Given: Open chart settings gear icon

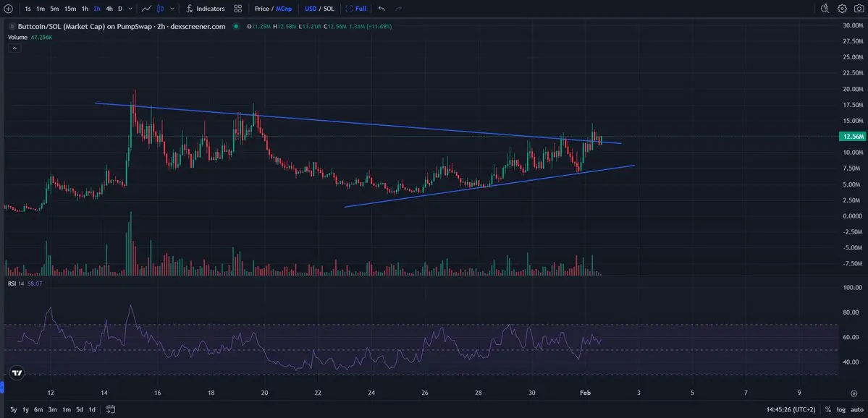Looking at the screenshot, I should pyautogui.click(x=842, y=8).
